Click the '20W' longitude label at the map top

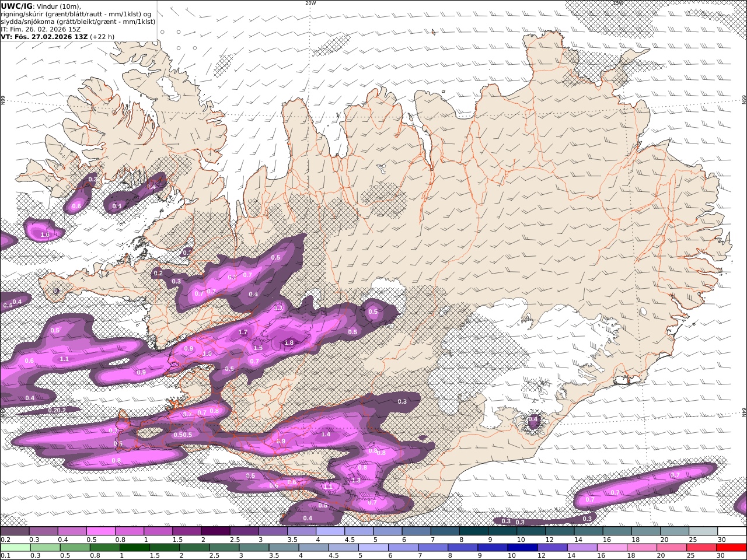tap(310, 3)
